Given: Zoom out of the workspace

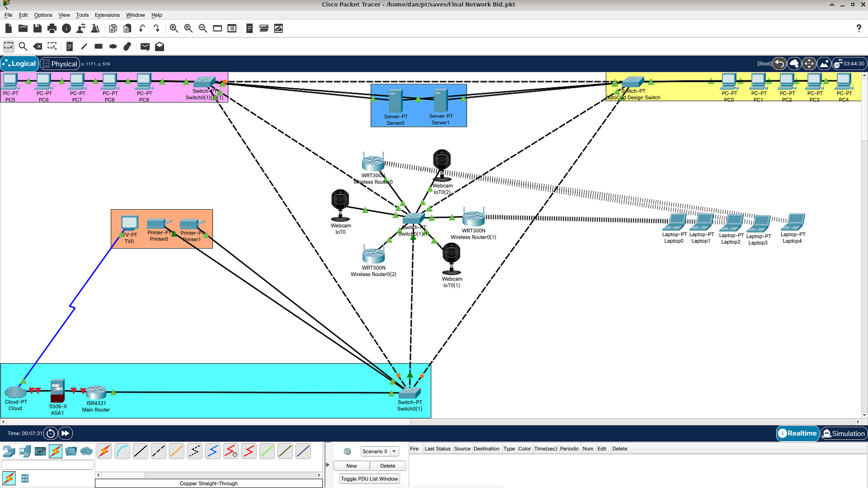Looking at the screenshot, I should pyautogui.click(x=203, y=28).
